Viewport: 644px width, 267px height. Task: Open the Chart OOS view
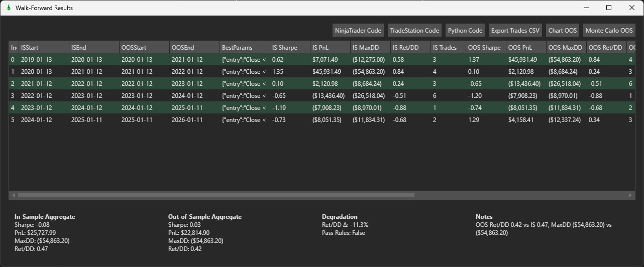point(563,30)
